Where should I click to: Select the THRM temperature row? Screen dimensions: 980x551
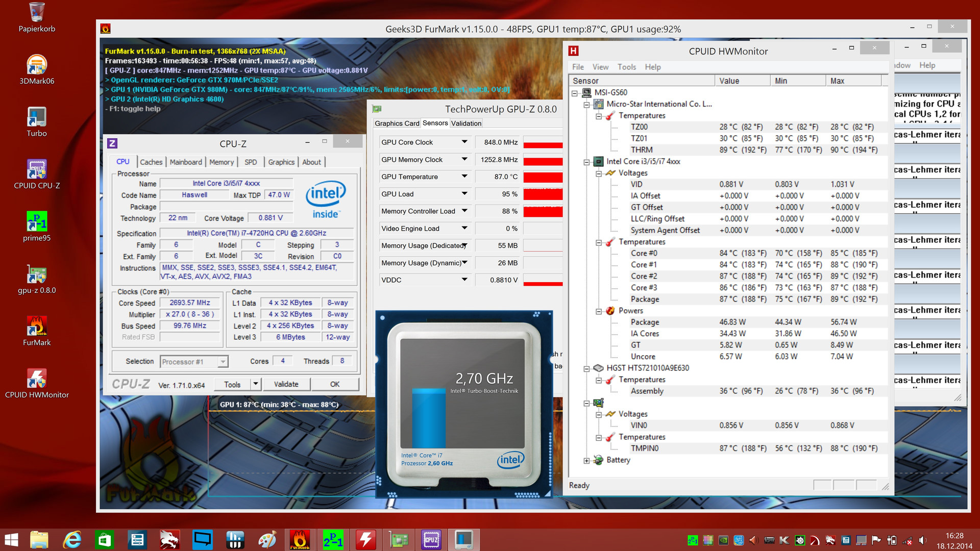click(x=727, y=150)
